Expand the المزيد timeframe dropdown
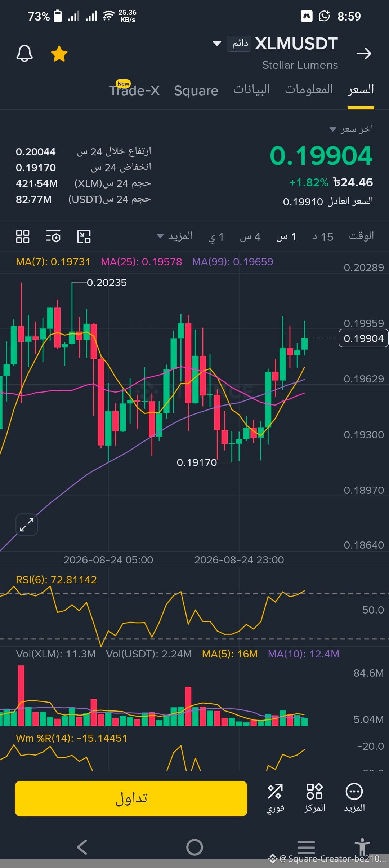389x868 pixels. pos(175,236)
